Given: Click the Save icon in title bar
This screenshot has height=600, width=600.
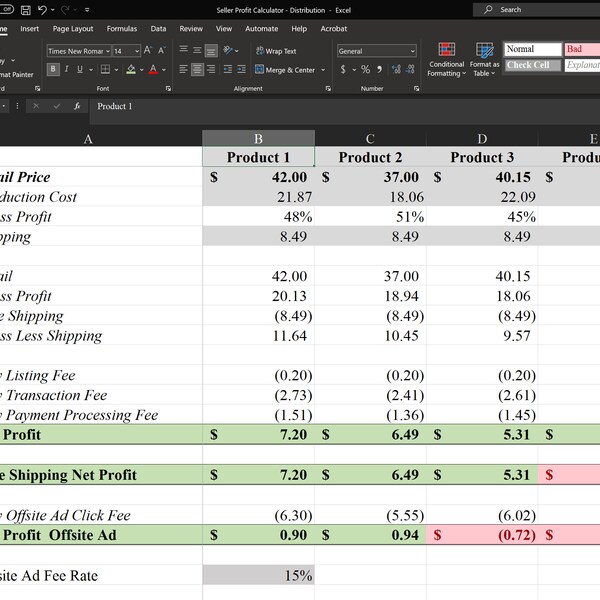Looking at the screenshot, I should (26, 10).
